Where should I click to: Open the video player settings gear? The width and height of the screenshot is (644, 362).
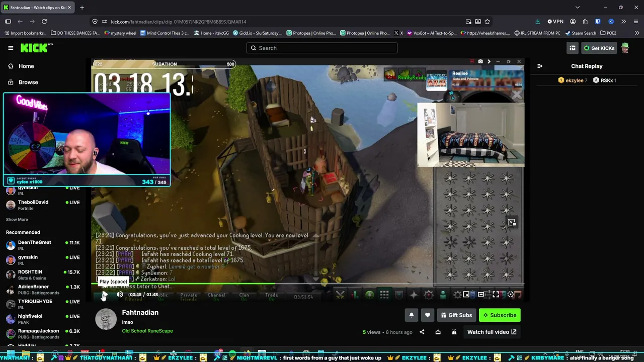pos(510,295)
